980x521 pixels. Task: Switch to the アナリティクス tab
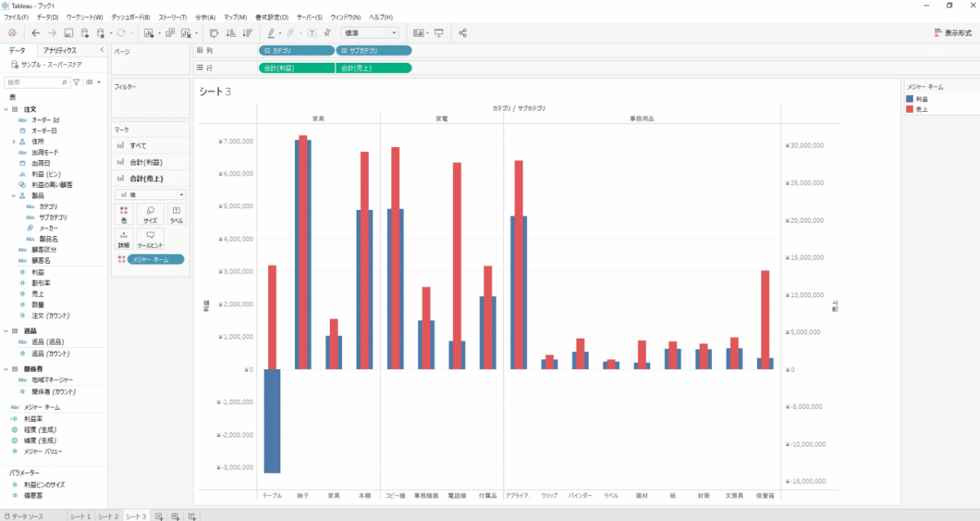[x=60, y=51]
